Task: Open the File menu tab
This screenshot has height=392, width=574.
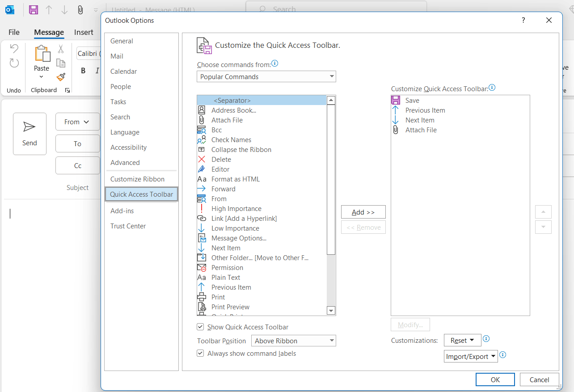Action: 14,32
